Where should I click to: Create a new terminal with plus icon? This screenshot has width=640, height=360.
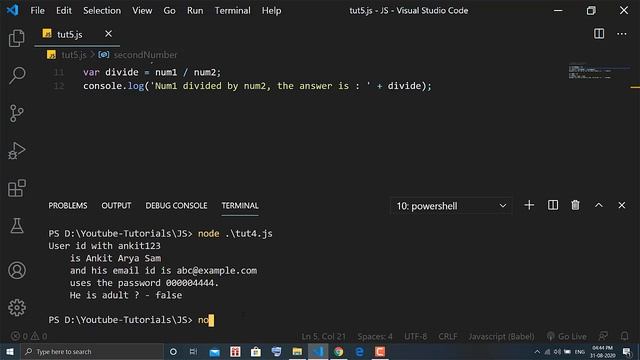pos(529,205)
